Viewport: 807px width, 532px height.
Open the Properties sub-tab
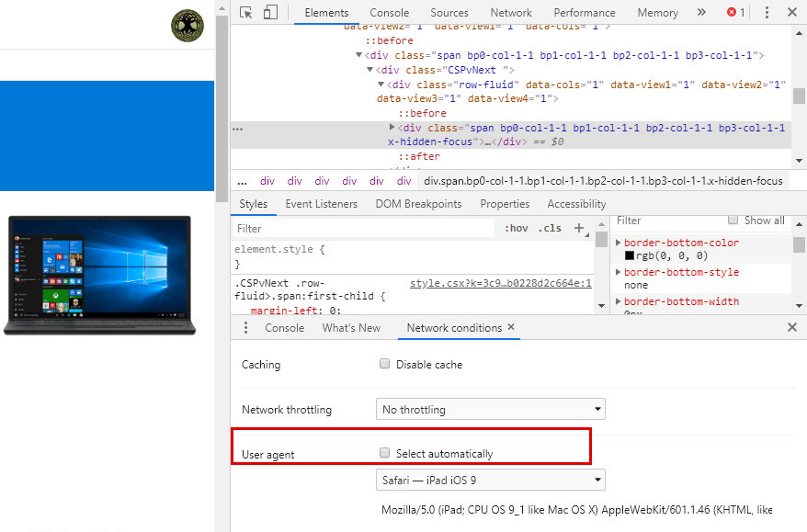point(505,204)
